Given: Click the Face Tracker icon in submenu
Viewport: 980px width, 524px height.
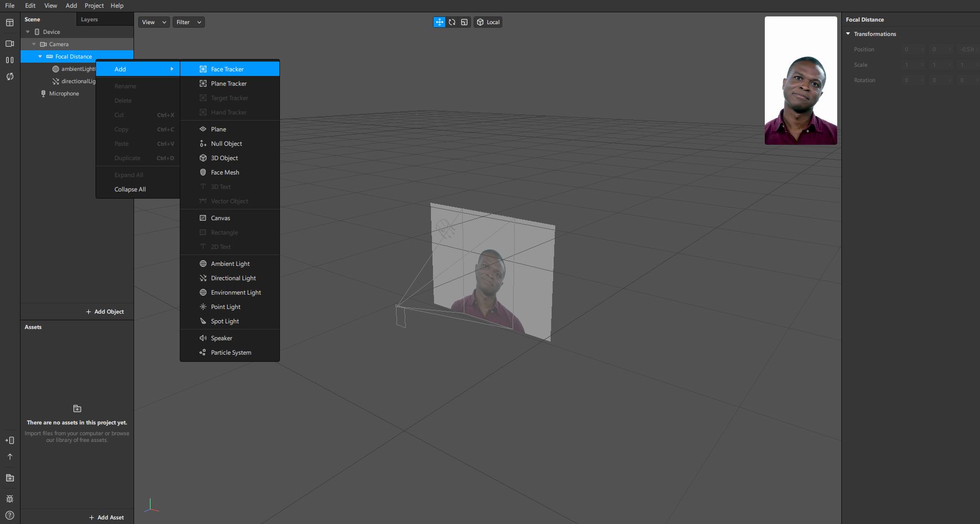Looking at the screenshot, I should point(203,69).
